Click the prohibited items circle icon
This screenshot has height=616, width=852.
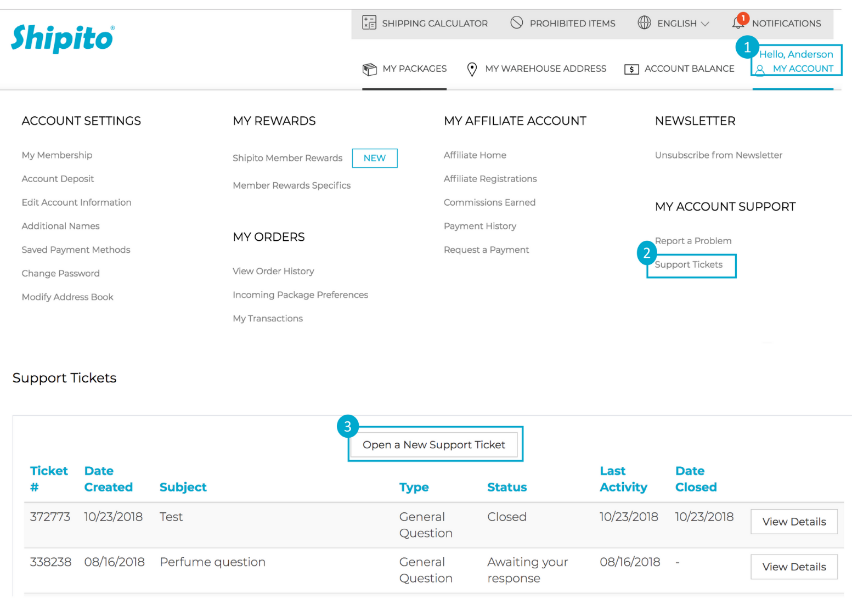(516, 22)
